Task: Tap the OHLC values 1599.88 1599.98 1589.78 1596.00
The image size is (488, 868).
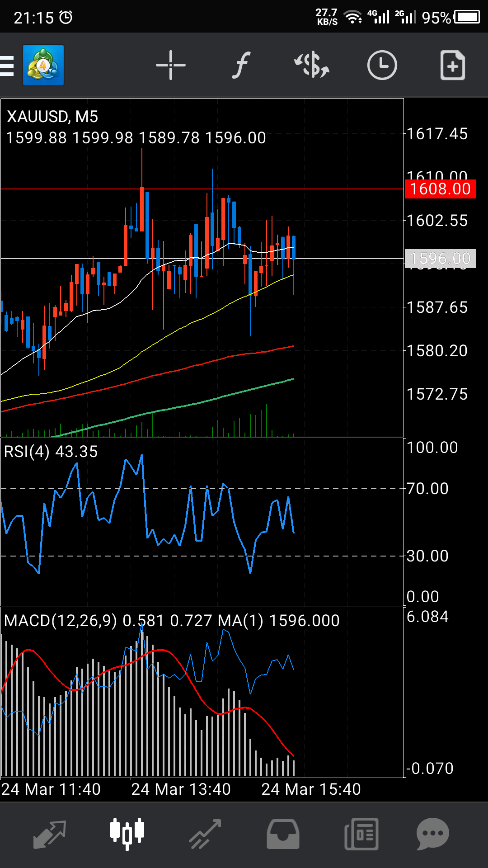Action: click(x=136, y=137)
